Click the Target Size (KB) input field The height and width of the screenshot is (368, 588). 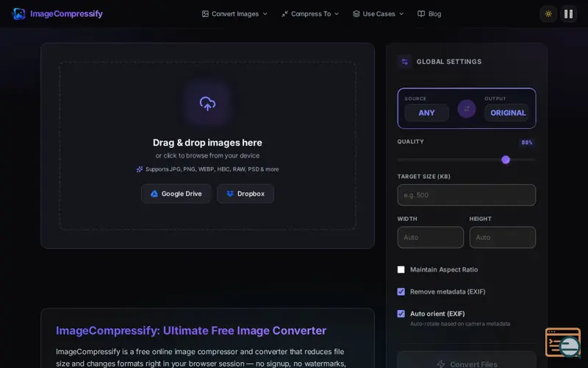[x=467, y=195]
